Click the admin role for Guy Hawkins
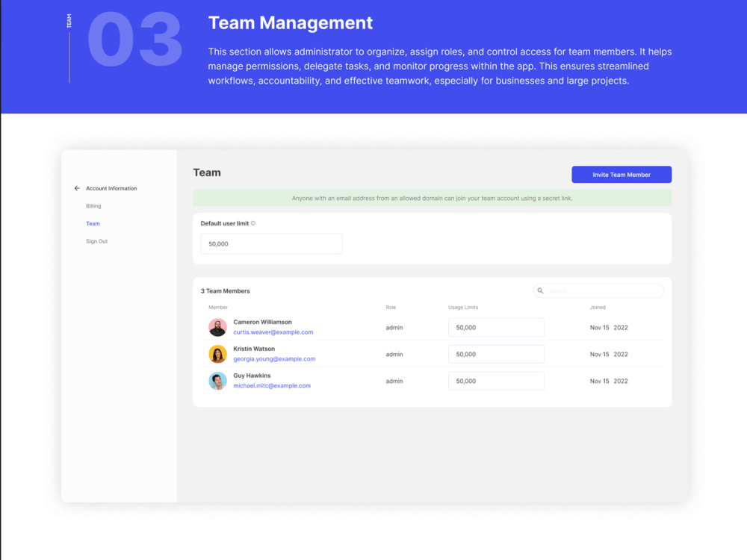Image resolution: width=747 pixels, height=560 pixels. pos(394,381)
